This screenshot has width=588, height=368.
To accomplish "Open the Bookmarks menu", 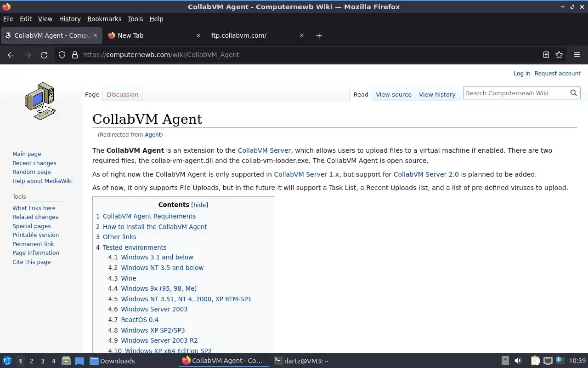I will (x=104, y=19).
